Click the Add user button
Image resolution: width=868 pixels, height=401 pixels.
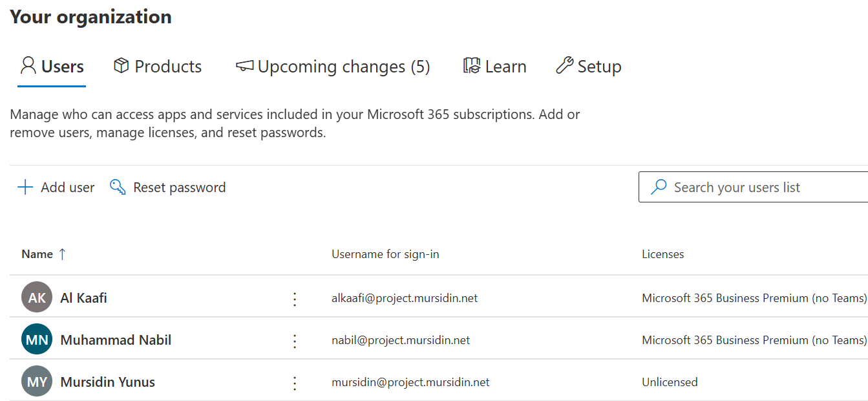point(67,188)
